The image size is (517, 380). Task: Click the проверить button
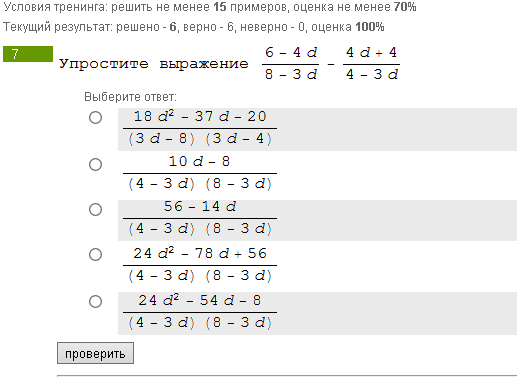pos(95,353)
